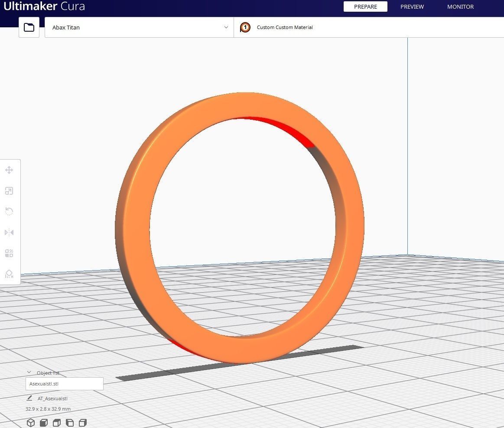Viewport: 504px width, 428px height.
Task: Switch to the MONITOR stage
Action: click(460, 7)
